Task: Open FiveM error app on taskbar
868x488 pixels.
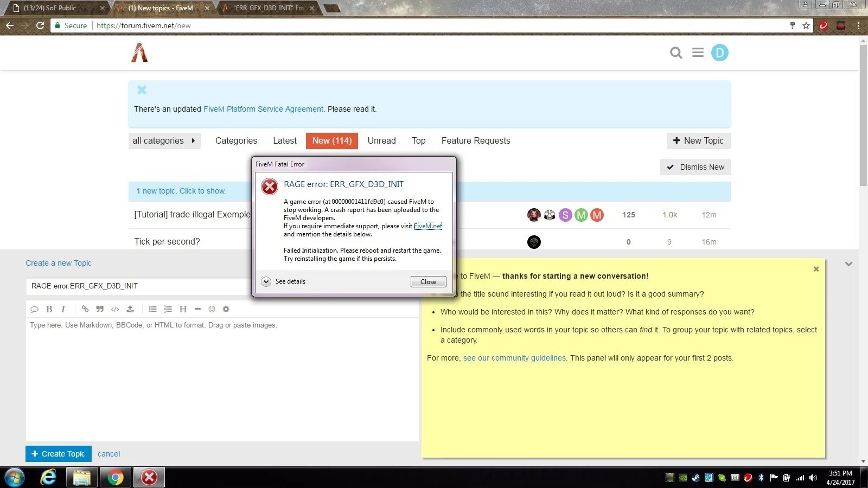Action: (x=149, y=478)
